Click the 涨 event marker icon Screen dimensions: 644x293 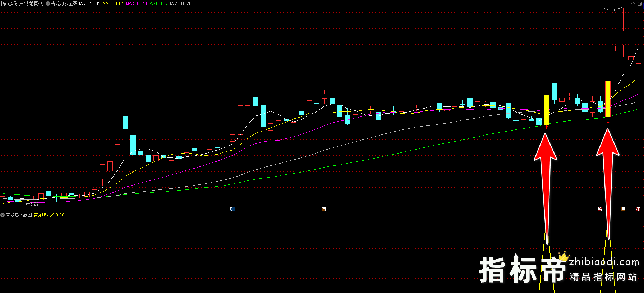point(638,209)
